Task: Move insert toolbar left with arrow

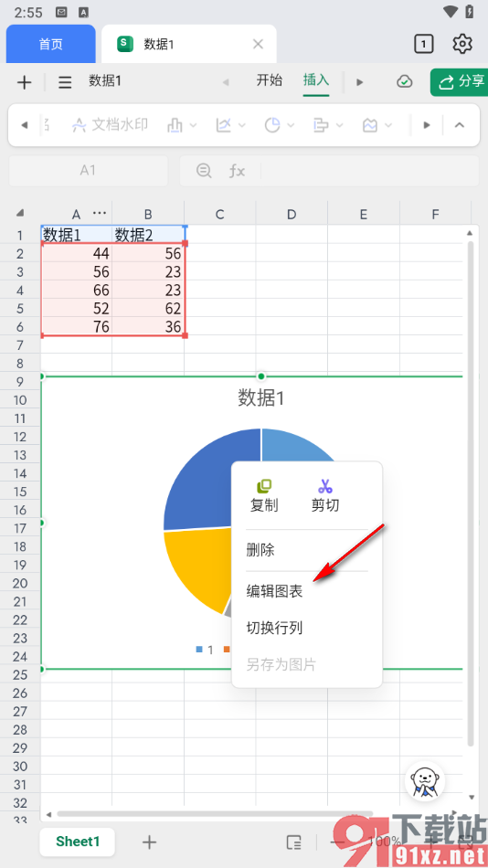Action: pos(25,126)
